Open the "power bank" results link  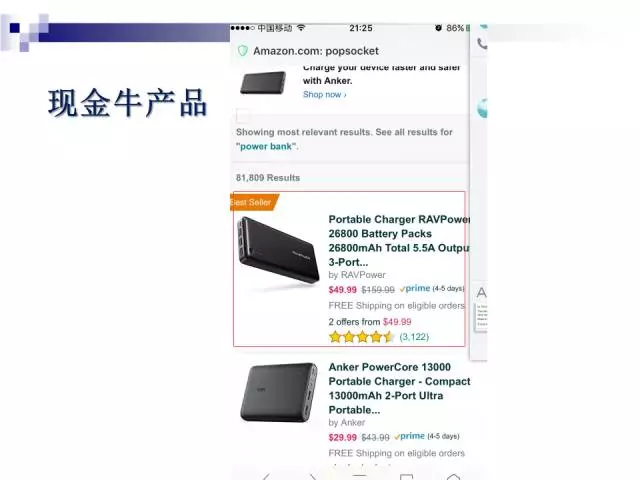266,147
